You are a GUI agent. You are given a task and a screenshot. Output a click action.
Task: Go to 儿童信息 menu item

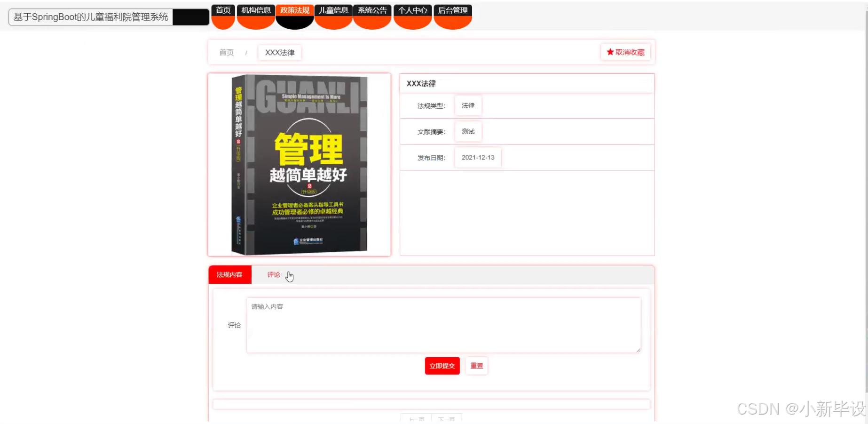tap(333, 11)
